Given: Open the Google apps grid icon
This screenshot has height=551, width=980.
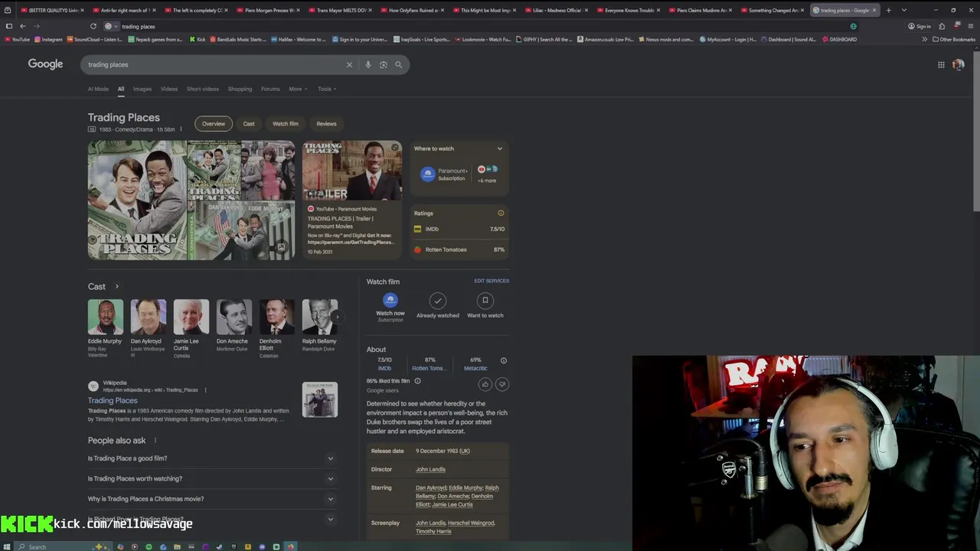Looking at the screenshot, I should (941, 65).
